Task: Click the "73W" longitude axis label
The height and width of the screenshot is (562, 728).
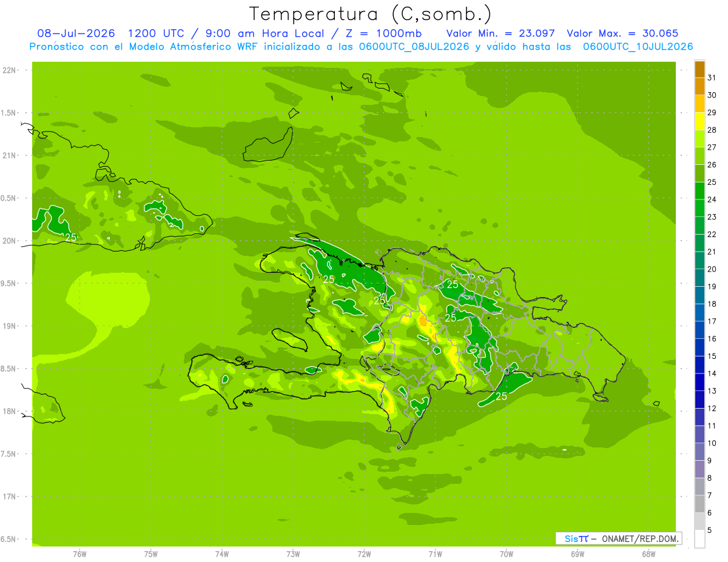Action: (x=293, y=554)
